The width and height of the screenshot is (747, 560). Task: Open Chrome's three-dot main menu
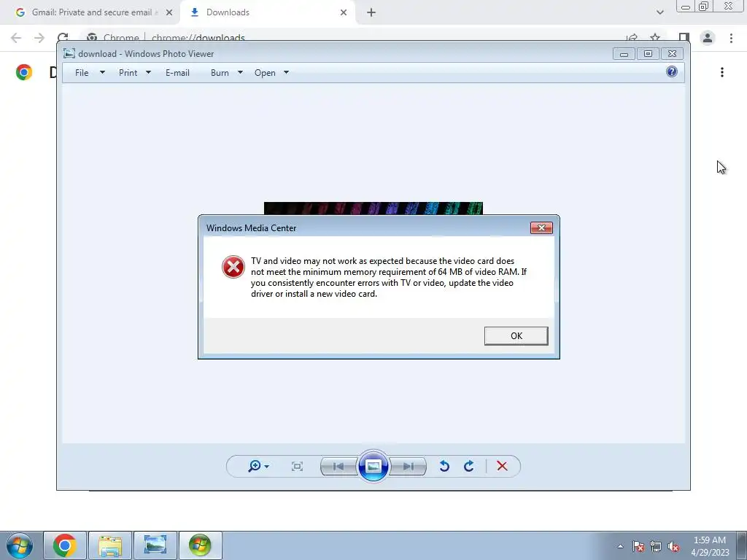tap(731, 38)
